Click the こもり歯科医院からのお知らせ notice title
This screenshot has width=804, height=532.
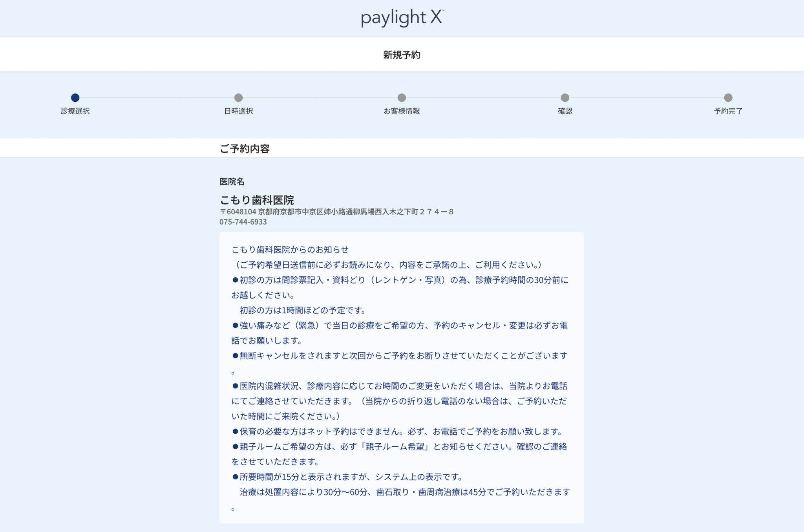tap(290, 250)
